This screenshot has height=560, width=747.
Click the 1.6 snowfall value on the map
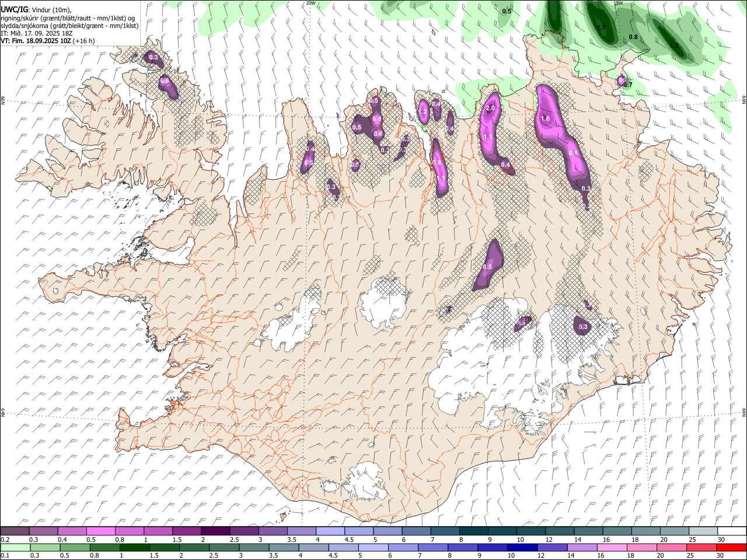[x=546, y=118]
